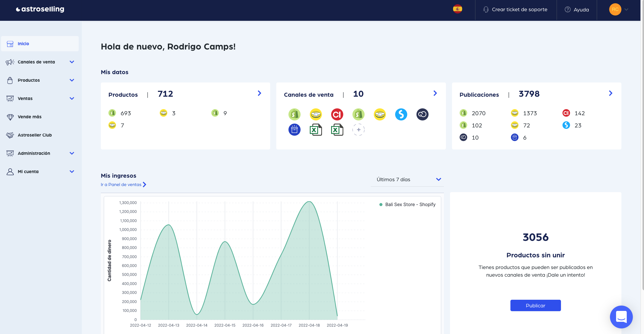Click the RC avatar in the top bar
The height and width of the screenshot is (334, 644).
point(615,9)
